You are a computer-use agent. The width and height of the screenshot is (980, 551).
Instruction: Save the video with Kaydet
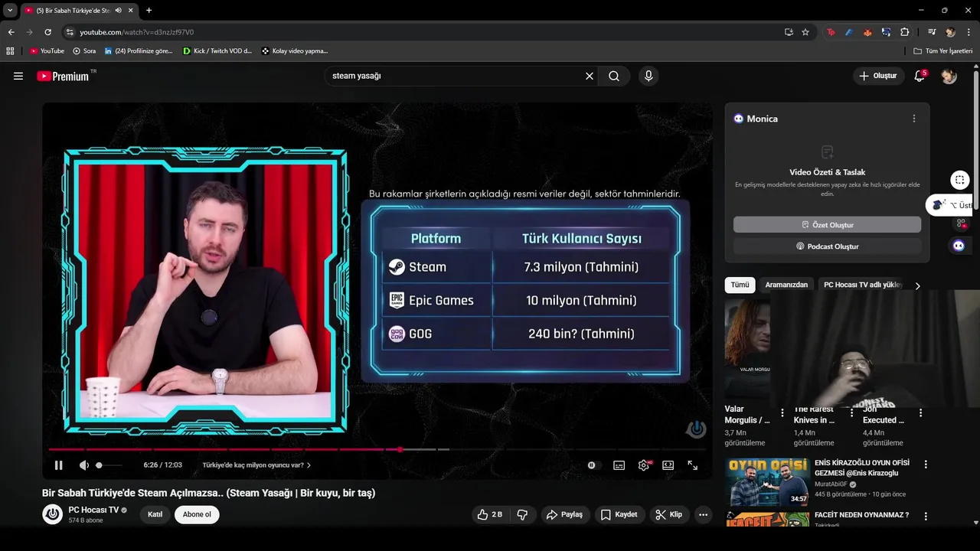pos(619,514)
